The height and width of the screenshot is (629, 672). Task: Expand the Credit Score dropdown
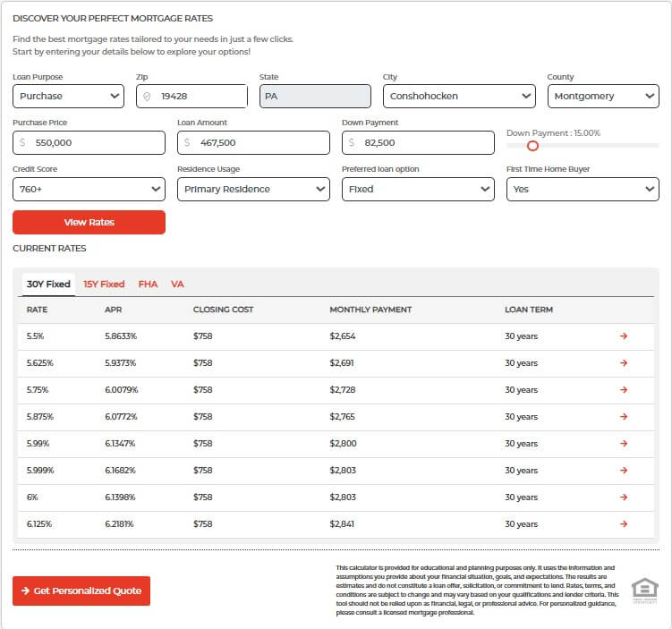pyautogui.click(x=89, y=189)
